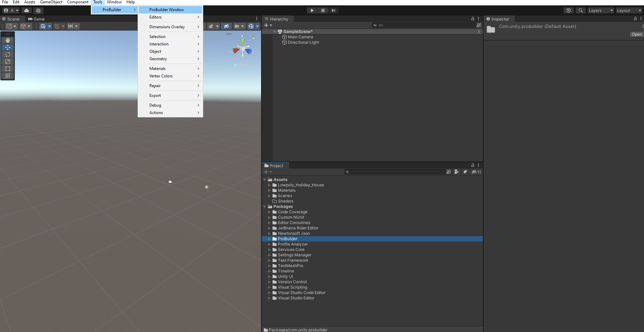This screenshot has width=644, height=332.
Task: Click the Open button in Inspector
Action: (636, 34)
